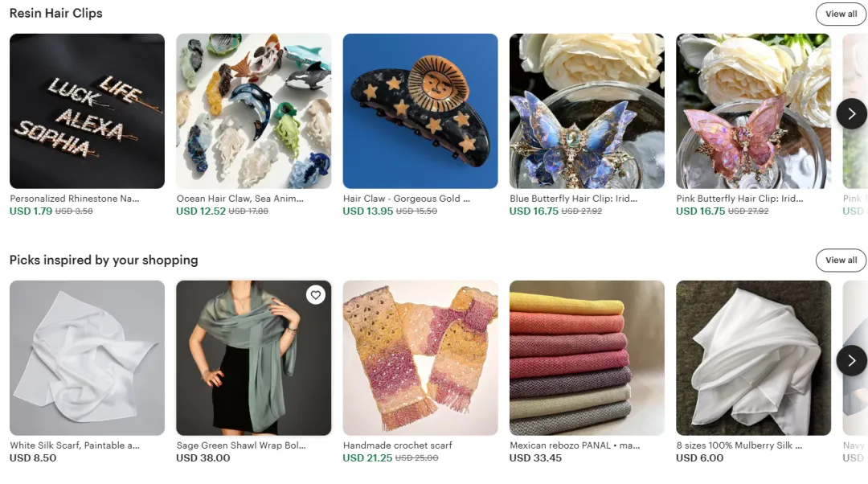Viewport: 868px width, 484px height.
Task: Open 8 sizes Mulberry Silk scarf image
Action: pos(753,358)
